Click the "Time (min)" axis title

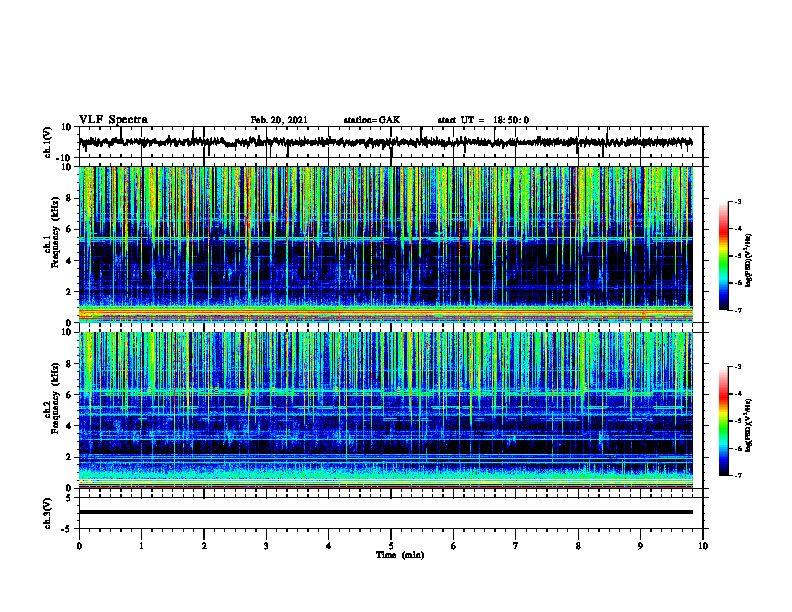(x=400, y=555)
